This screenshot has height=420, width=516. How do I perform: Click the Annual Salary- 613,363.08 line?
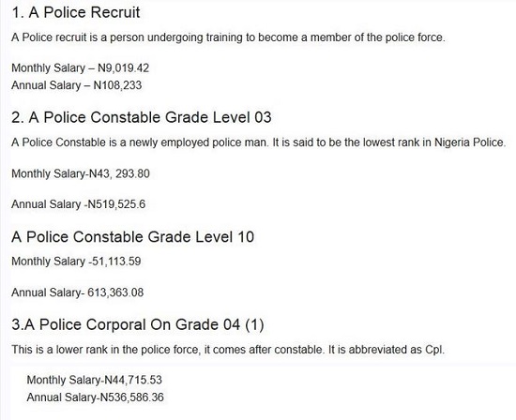click(x=78, y=292)
